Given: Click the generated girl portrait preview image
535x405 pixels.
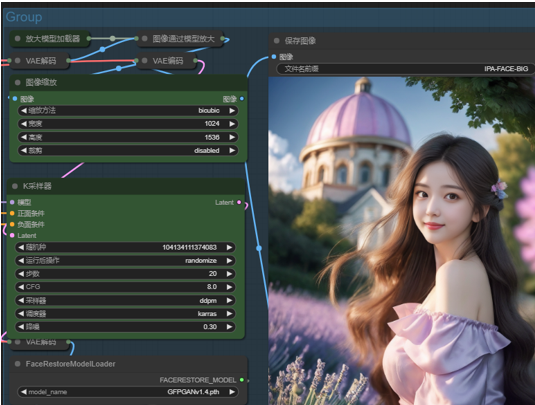Looking at the screenshot, I should pyautogui.click(x=402, y=241).
